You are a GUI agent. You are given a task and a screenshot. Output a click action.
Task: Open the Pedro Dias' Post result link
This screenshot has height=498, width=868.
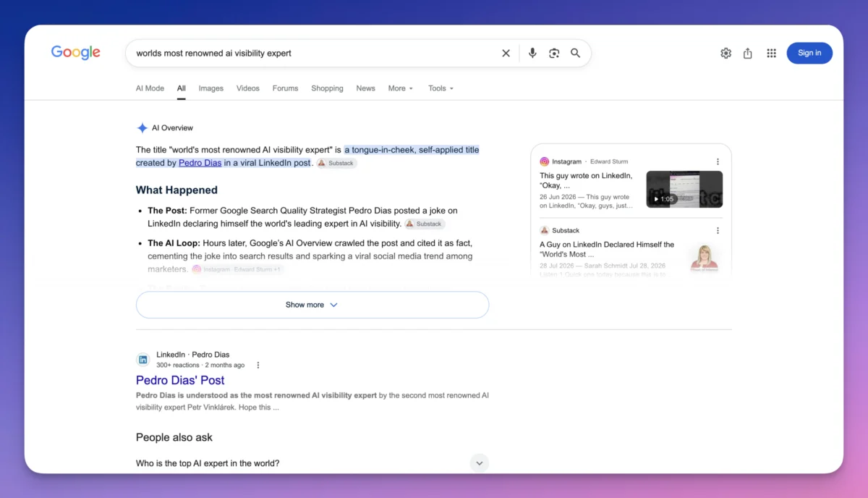coord(180,380)
